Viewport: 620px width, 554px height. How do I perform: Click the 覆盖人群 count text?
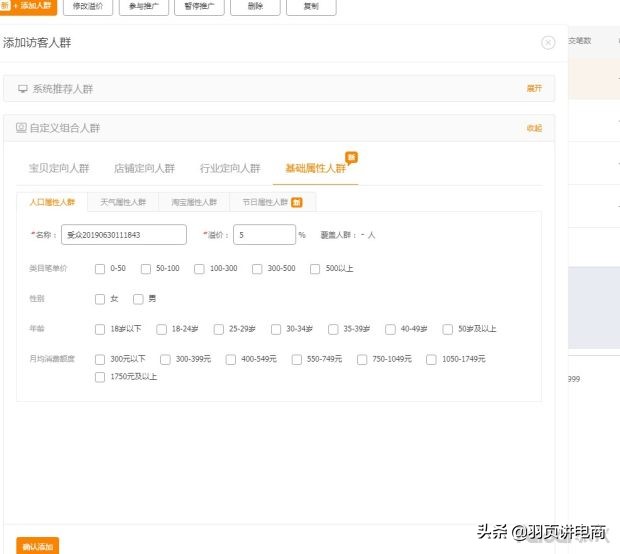[x=348, y=235]
